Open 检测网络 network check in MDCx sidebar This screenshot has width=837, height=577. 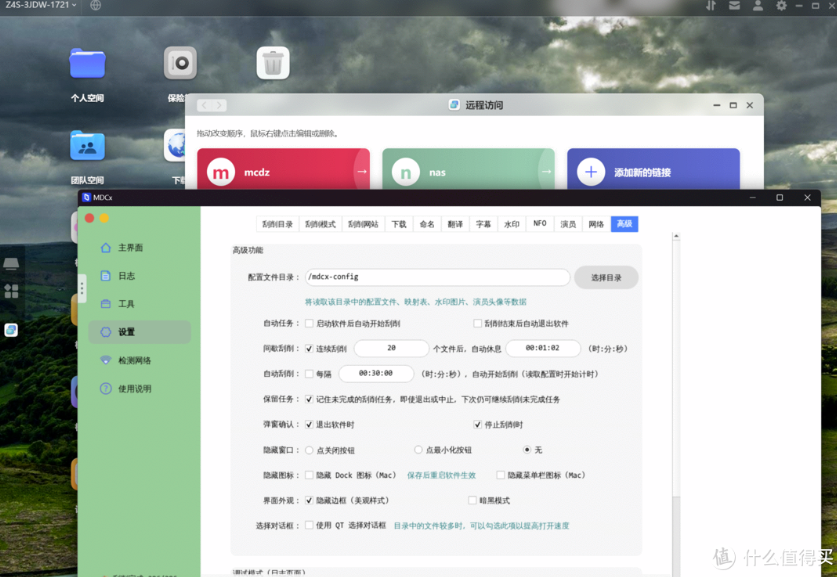(x=106, y=360)
